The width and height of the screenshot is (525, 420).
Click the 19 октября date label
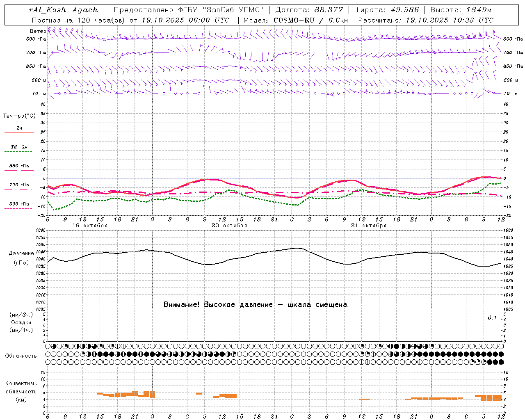point(90,226)
